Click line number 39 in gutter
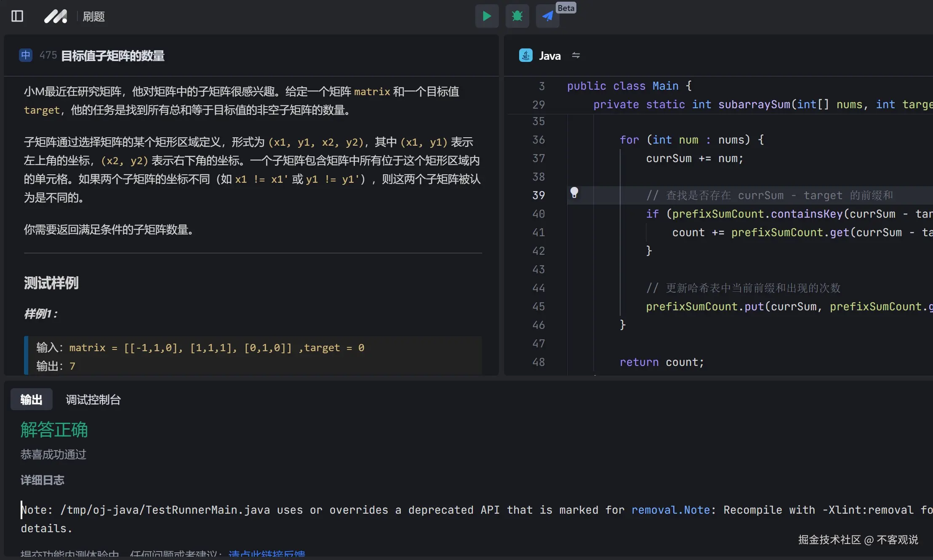Image resolution: width=933 pixels, height=560 pixels. [538, 195]
